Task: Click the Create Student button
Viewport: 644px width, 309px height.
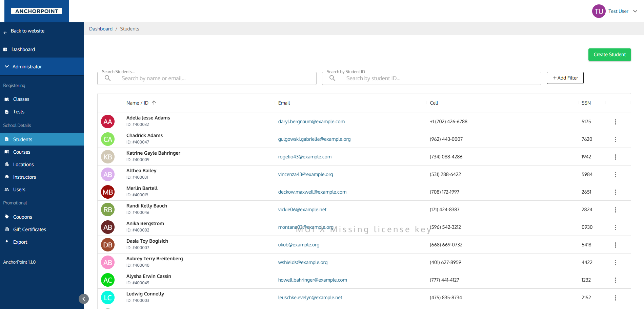Action: [609, 55]
